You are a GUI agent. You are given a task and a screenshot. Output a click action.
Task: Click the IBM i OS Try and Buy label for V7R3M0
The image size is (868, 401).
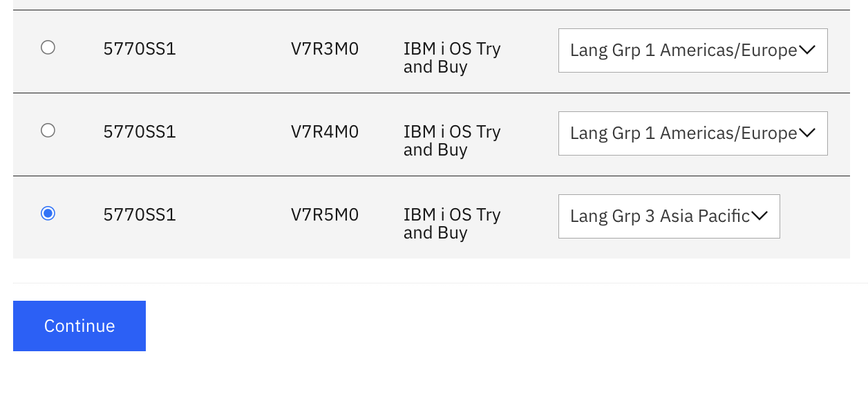tap(452, 57)
